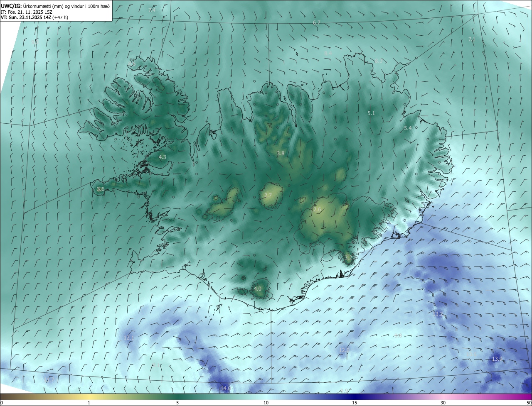Click the 13.2 value label
This screenshot has height=406, width=532.
(x=438, y=315)
